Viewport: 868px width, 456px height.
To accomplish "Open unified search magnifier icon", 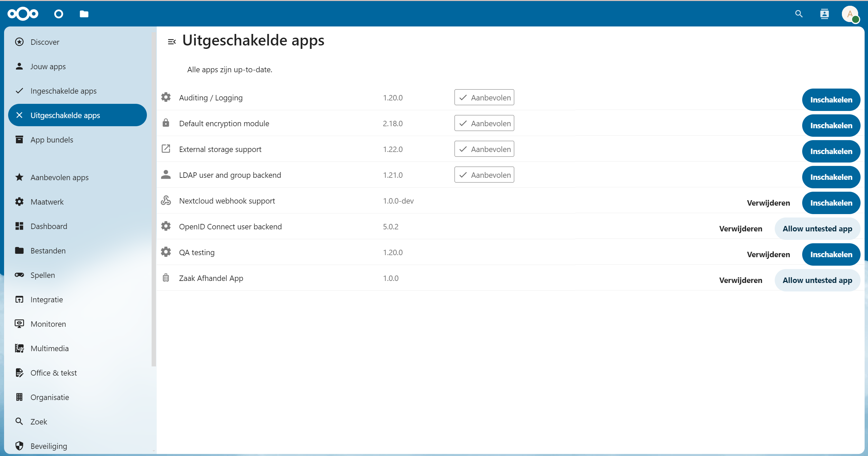I will [799, 14].
